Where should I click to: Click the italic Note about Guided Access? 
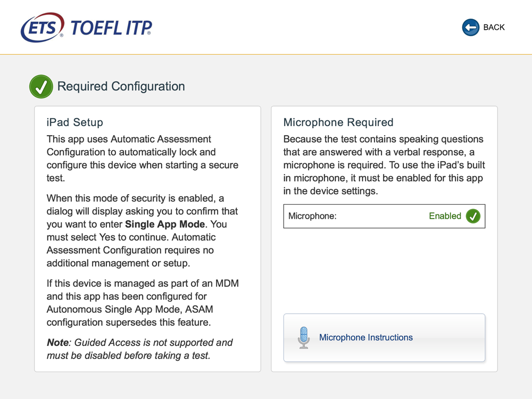coord(139,349)
